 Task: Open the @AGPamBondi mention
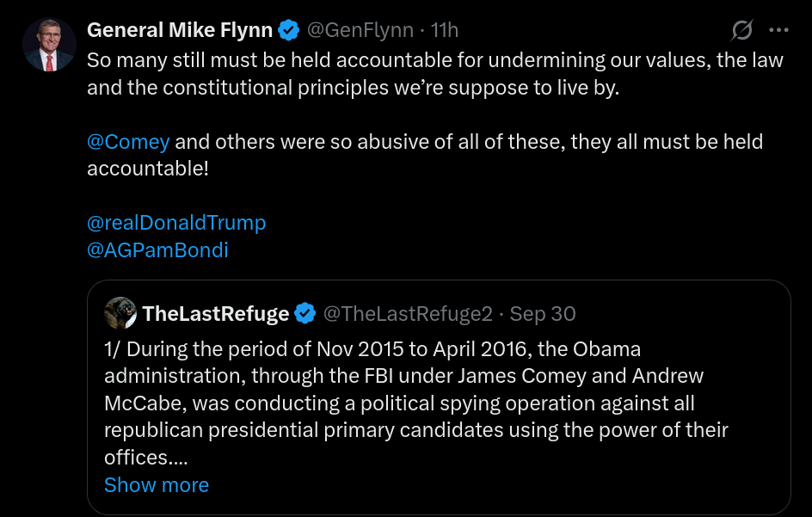pos(157,250)
